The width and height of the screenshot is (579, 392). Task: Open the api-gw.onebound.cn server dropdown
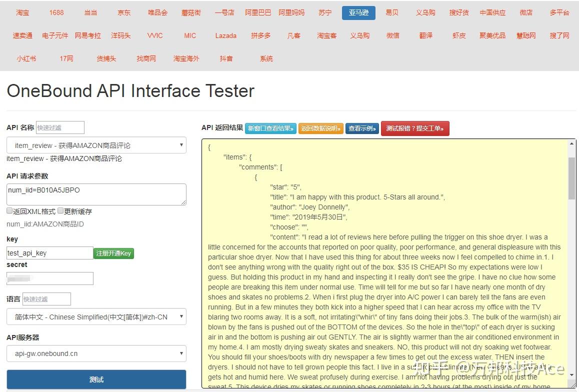tap(96, 353)
